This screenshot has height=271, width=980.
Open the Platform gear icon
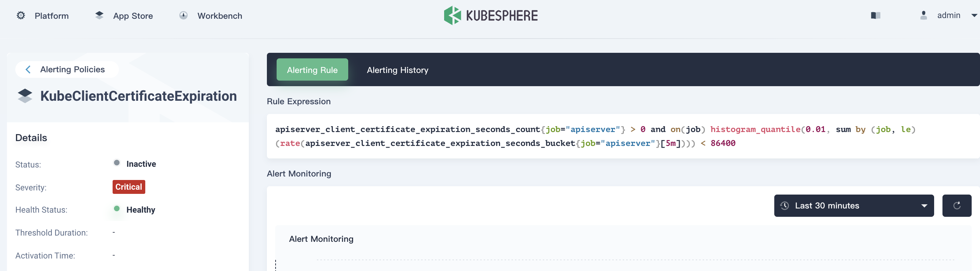[21, 15]
